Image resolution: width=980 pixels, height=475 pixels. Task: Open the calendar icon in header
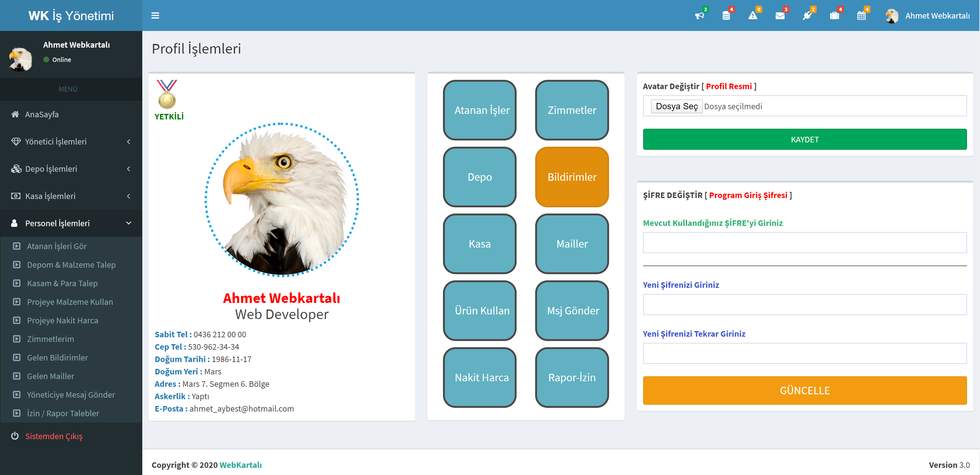(x=861, y=15)
